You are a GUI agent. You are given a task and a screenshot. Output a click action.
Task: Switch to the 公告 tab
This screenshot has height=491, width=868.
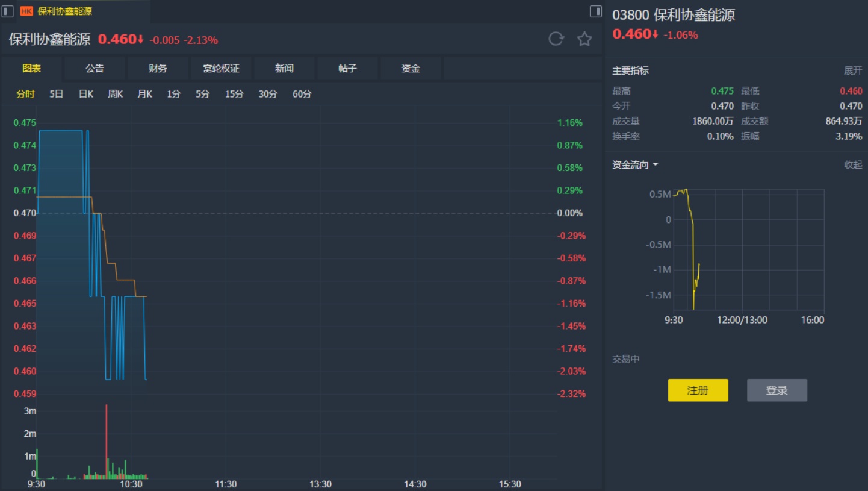pos(95,68)
